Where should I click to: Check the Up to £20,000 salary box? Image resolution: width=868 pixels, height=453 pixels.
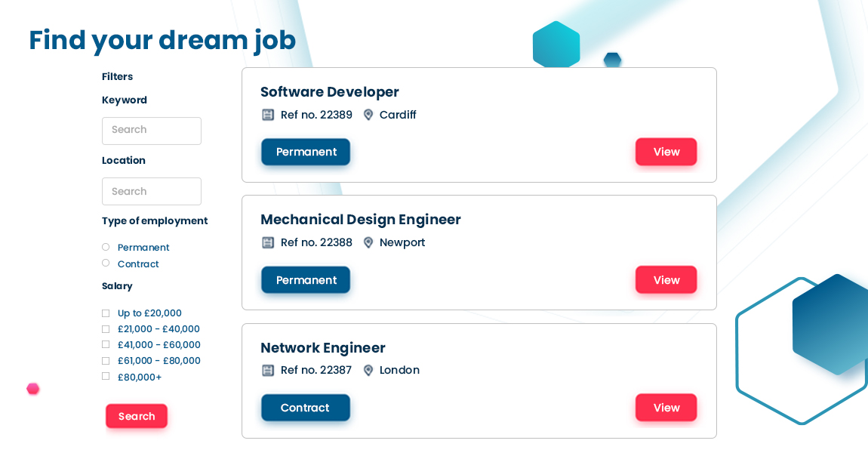106,313
